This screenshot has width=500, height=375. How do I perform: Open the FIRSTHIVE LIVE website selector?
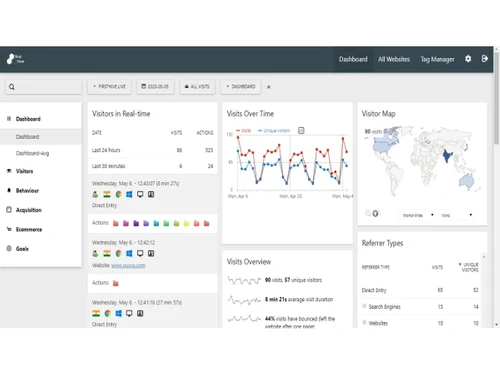(x=109, y=87)
